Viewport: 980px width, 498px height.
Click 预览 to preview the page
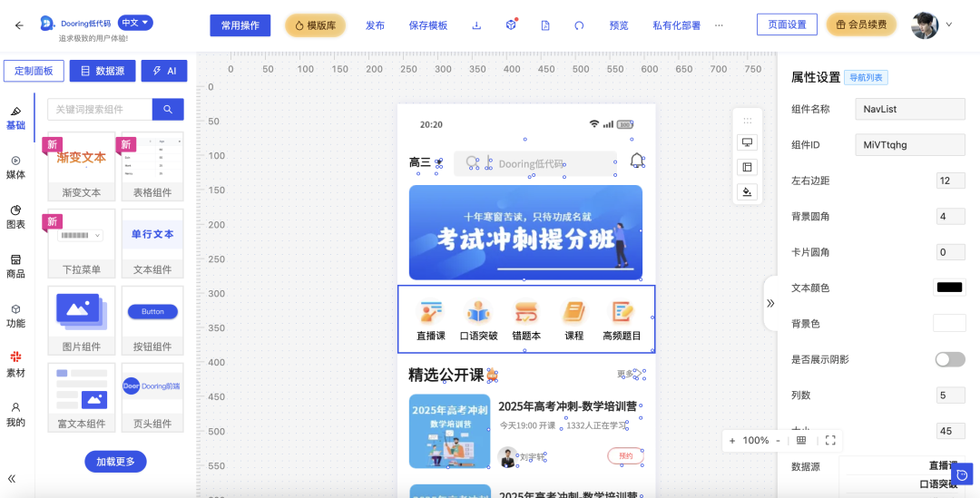[x=619, y=25]
